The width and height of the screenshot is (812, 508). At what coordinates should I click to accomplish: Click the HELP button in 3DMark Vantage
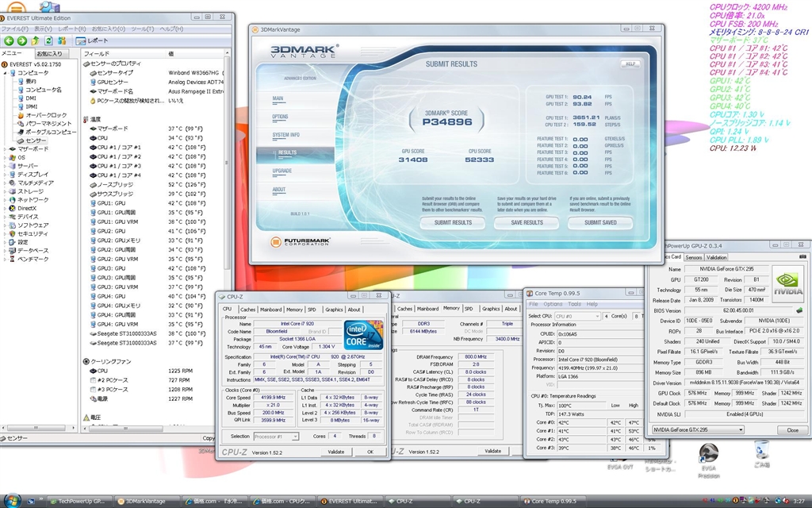click(631, 63)
